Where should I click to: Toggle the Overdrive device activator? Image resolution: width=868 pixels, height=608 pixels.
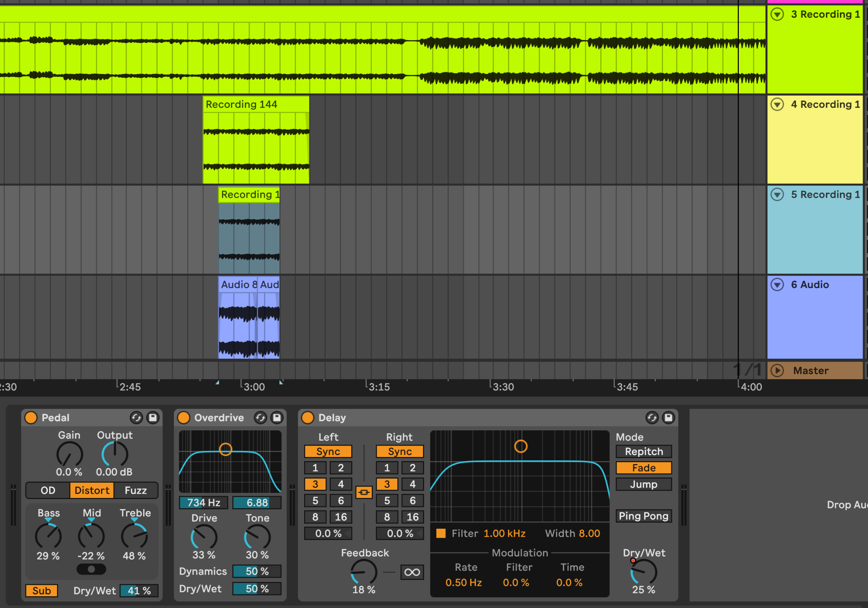click(x=184, y=417)
